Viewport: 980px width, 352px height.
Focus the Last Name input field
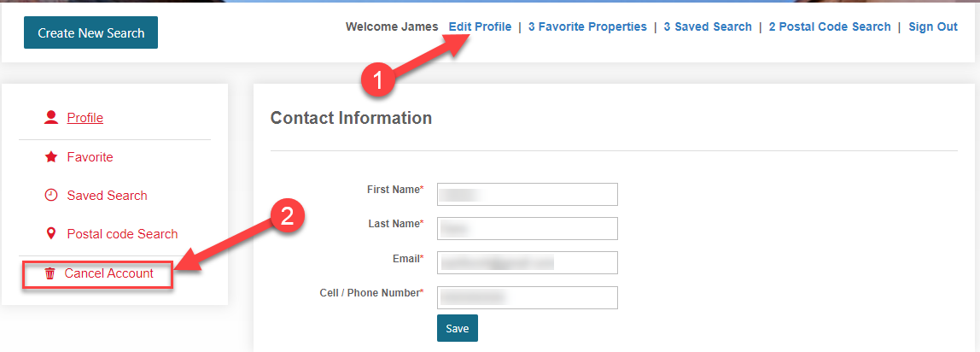(527, 229)
